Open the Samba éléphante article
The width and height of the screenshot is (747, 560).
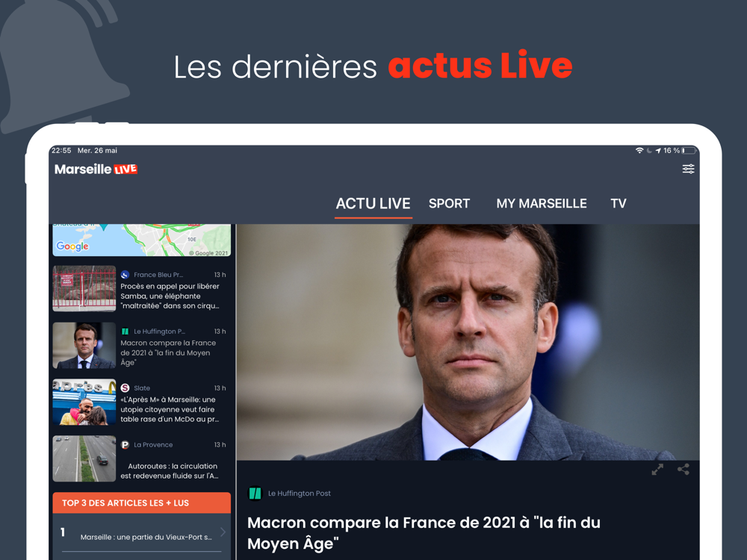click(x=141, y=289)
